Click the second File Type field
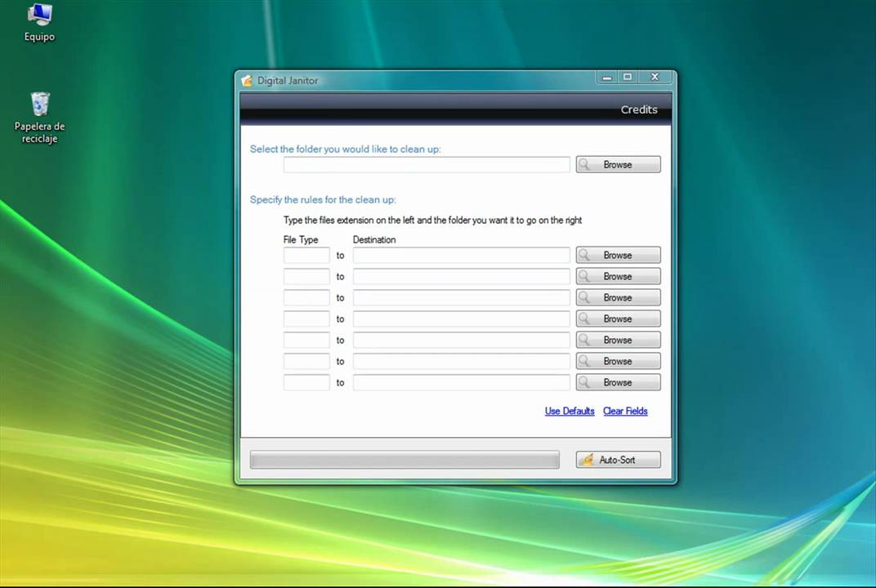Viewport: 876px width, 588px height. pyautogui.click(x=306, y=276)
